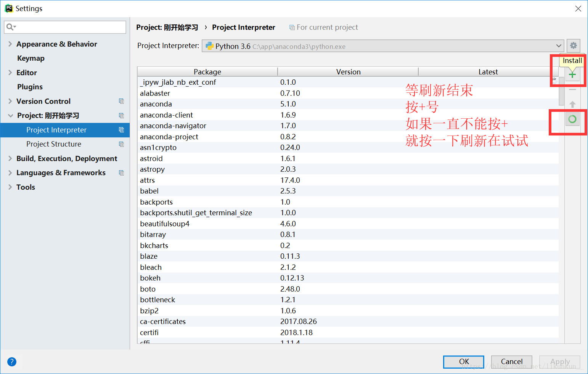Click the settings search input field
Screen dimensions: 588x374
pos(65,27)
